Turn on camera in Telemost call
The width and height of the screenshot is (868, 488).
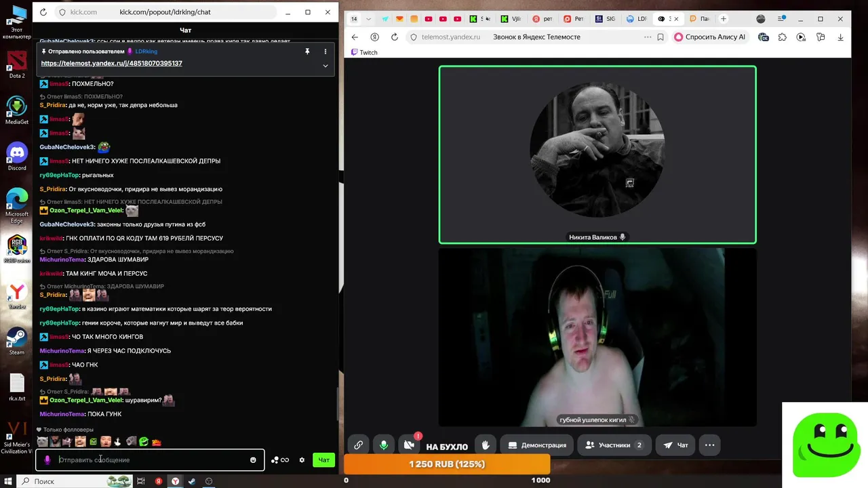click(x=409, y=445)
